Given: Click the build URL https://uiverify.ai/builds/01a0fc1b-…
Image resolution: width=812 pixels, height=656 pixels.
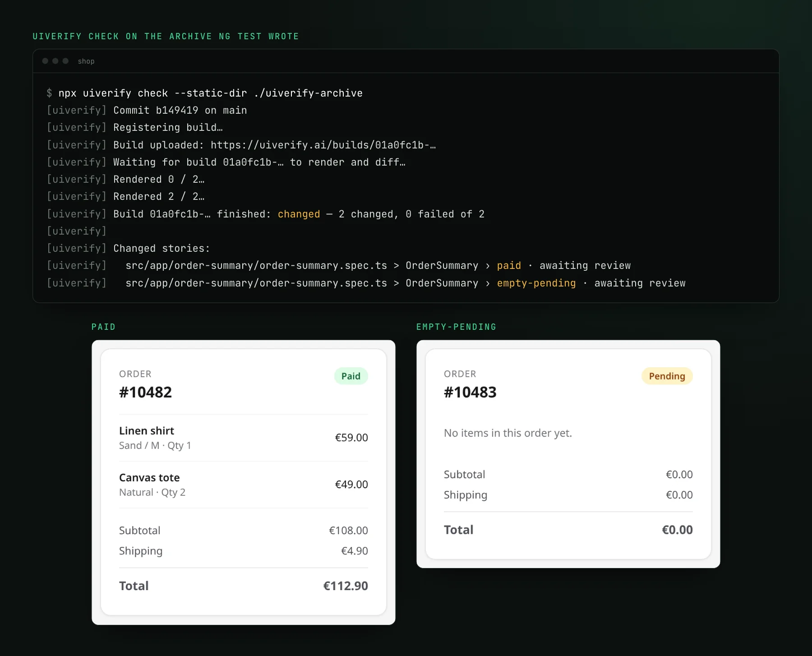Looking at the screenshot, I should (323, 145).
